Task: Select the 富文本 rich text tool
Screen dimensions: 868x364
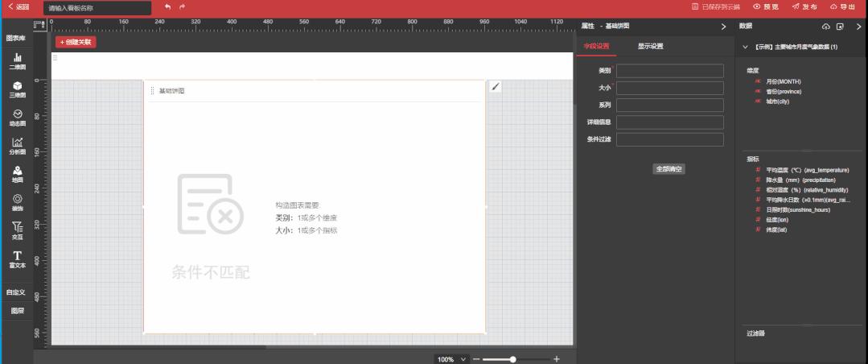Action: 17,259
